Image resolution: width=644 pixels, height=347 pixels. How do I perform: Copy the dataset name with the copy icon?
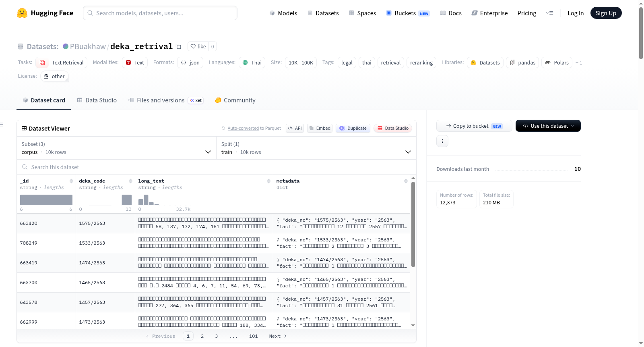tap(178, 46)
